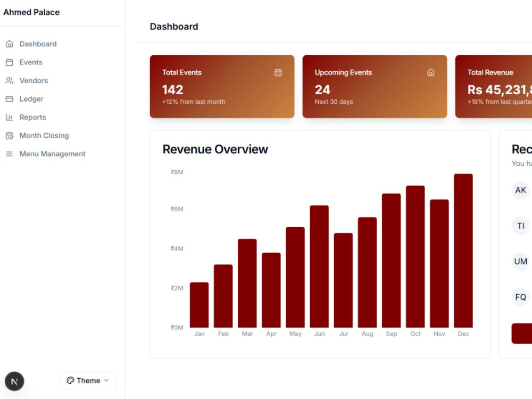The image size is (532, 399).
Task: Click the Feb bar in Revenue Overview chart
Action: tap(223, 296)
